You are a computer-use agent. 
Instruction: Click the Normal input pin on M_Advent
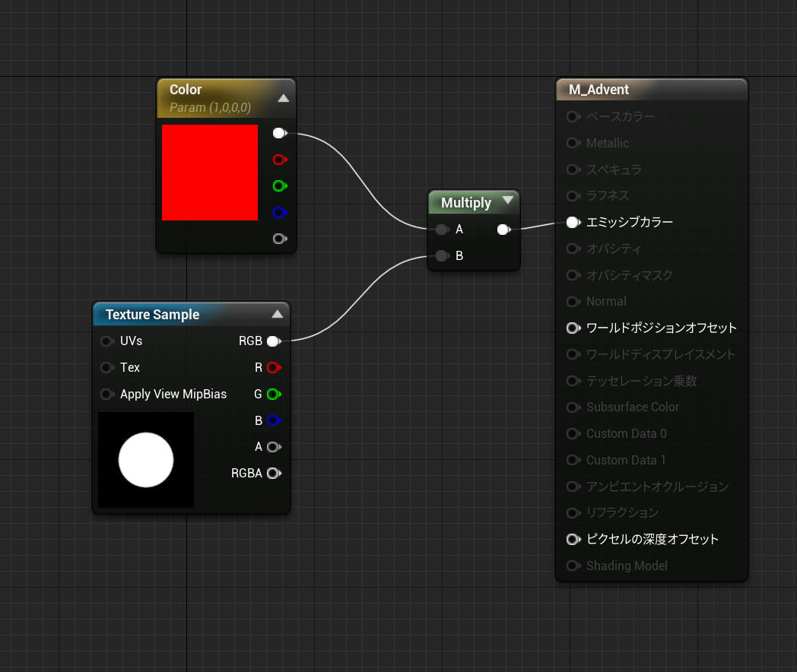coord(573,302)
